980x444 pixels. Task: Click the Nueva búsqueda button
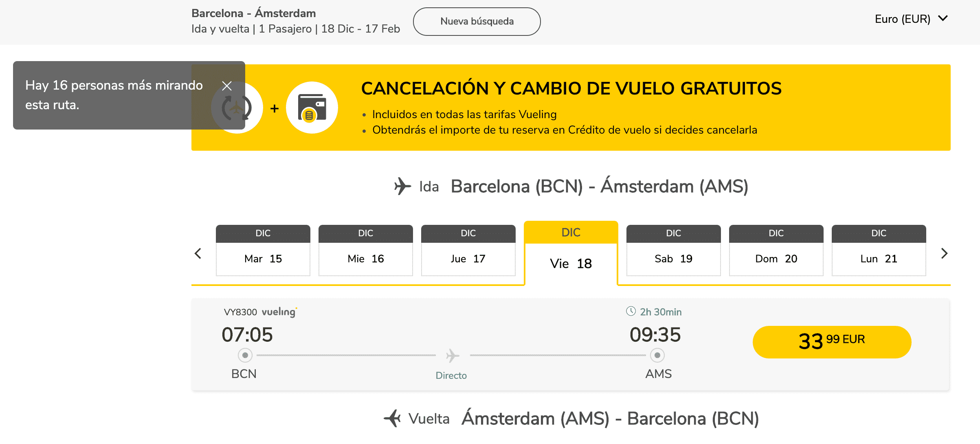point(477,21)
